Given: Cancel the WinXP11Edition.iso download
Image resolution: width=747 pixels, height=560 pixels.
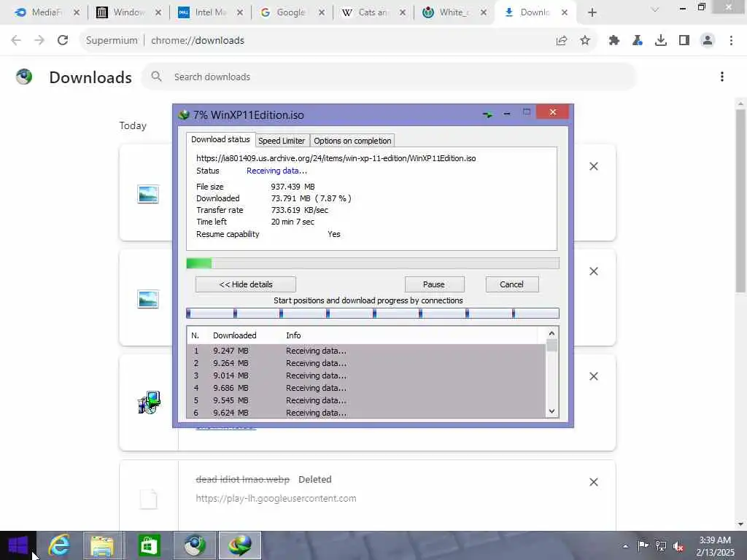Looking at the screenshot, I should (512, 284).
